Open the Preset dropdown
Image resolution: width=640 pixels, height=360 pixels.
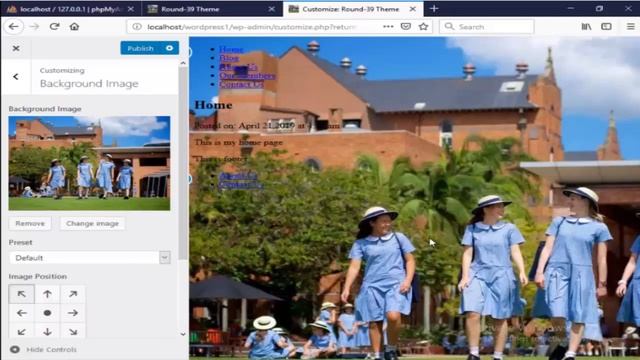[89, 258]
